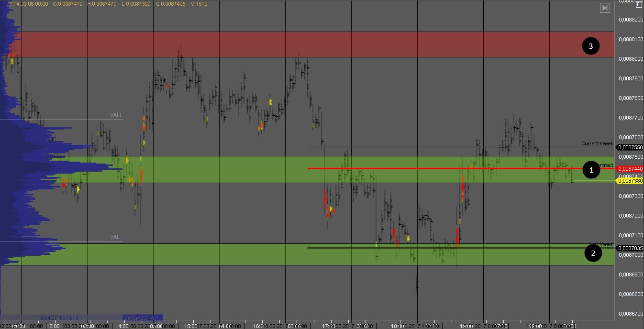
Task: Click black circle marker number 2
Action: tap(593, 253)
